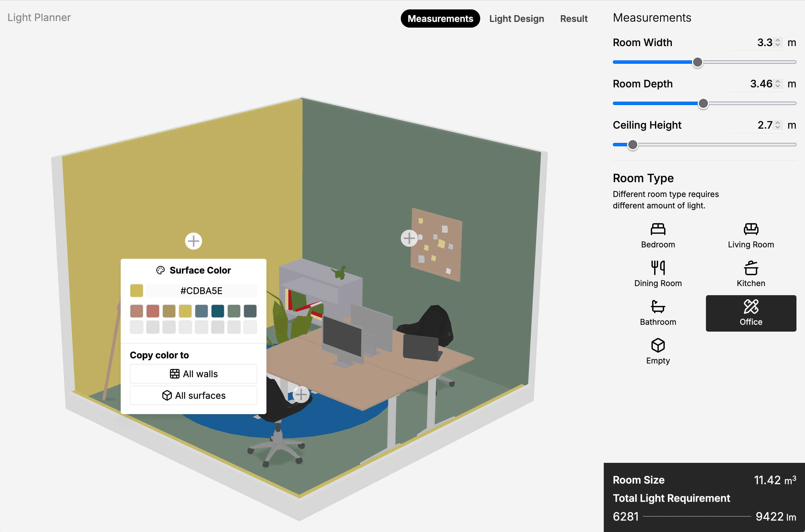The height and width of the screenshot is (532, 805).
Task: Pick the slate blue swatch
Action: pos(202,311)
